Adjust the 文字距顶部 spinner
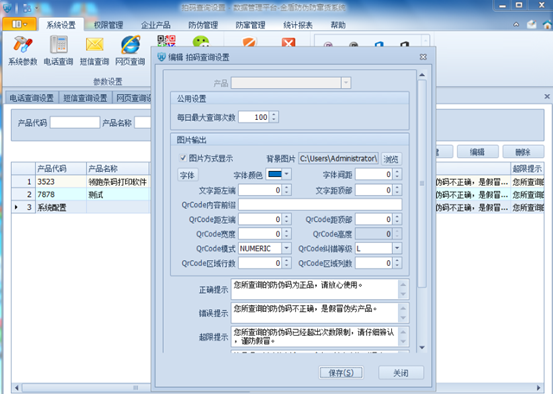 pyautogui.click(x=397, y=190)
